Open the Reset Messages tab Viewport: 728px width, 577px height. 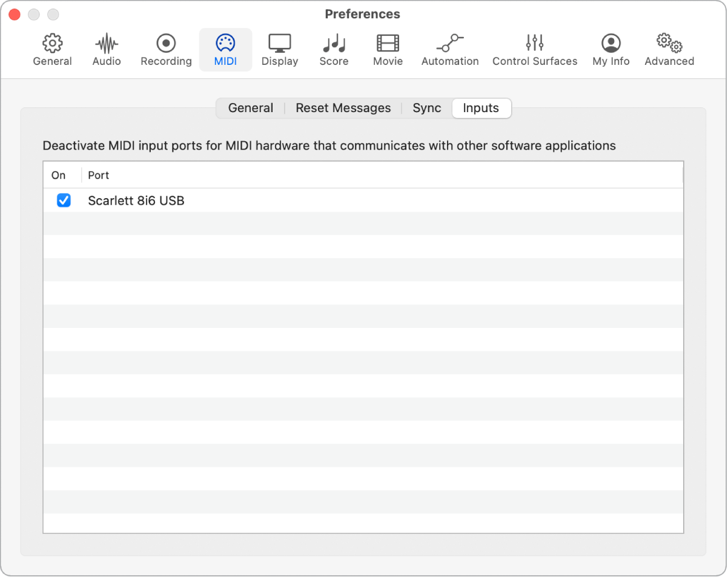click(343, 108)
